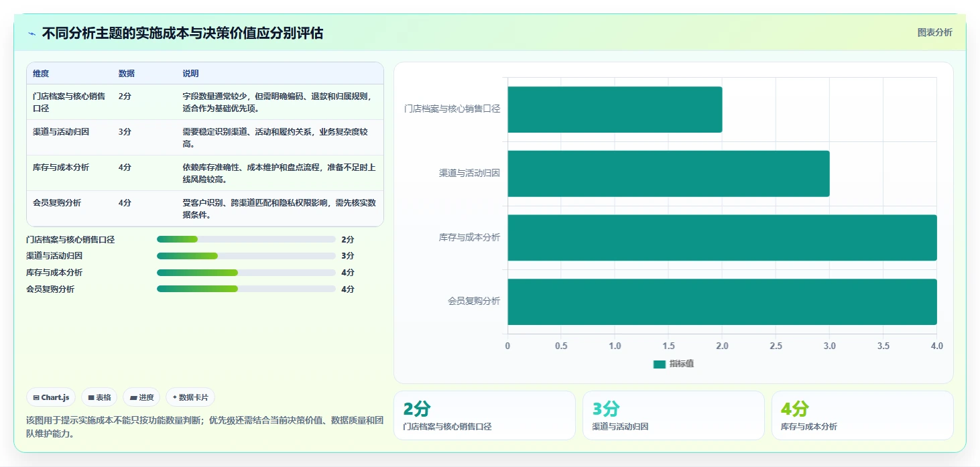The image size is (980, 467).
Task: Click the x-axis tick 4.0
Action: 936,346
